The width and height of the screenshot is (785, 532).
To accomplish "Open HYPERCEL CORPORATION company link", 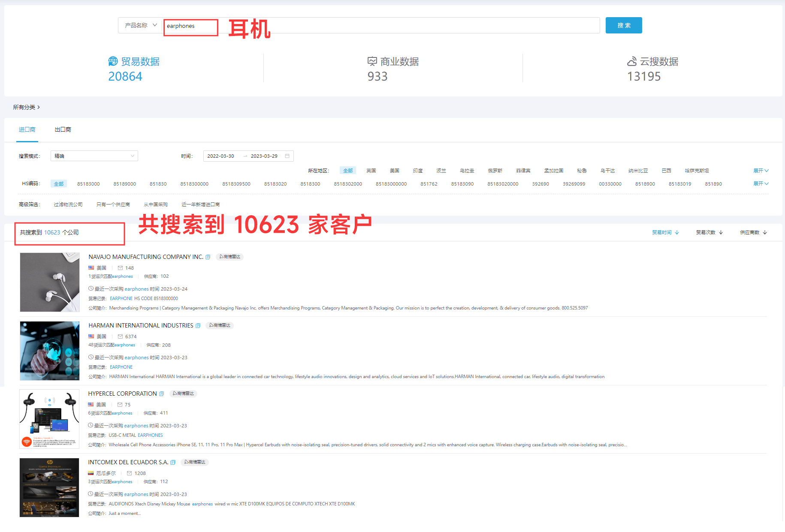I will click(x=122, y=394).
